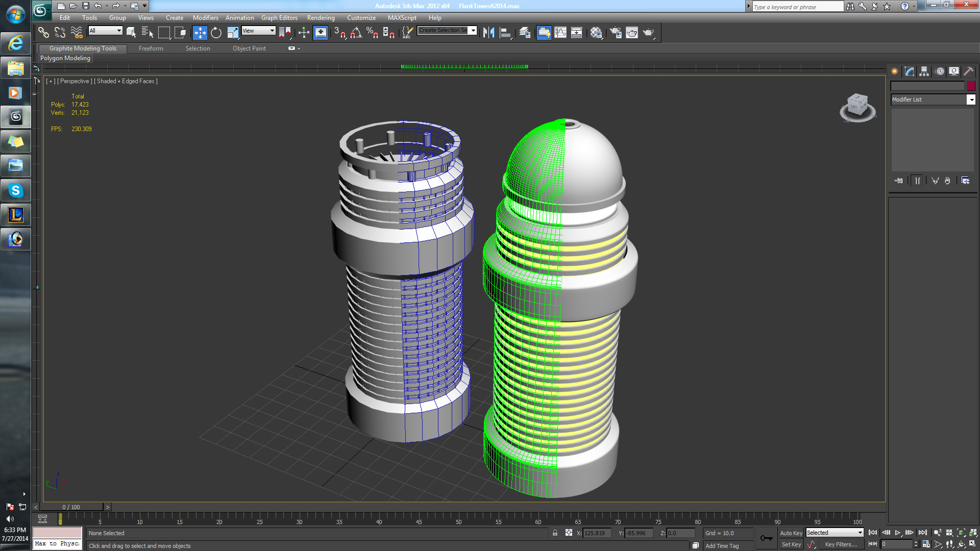This screenshot has width=980, height=551.
Task: Click the Mirror tool icon
Action: (x=489, y=33)
